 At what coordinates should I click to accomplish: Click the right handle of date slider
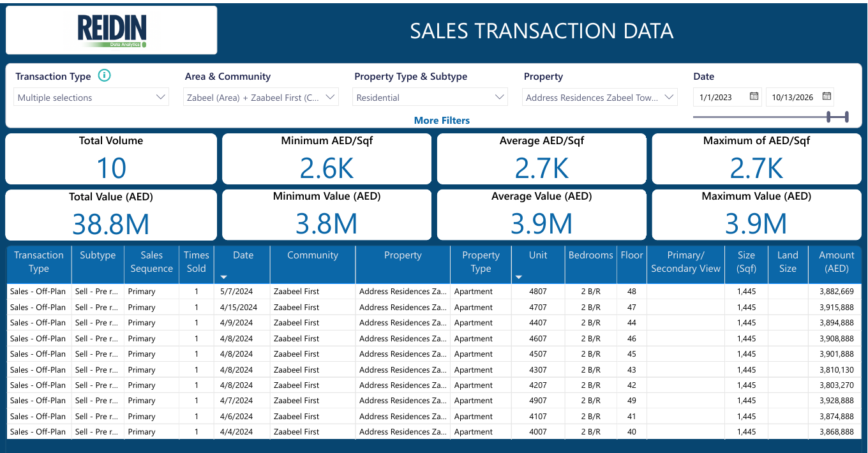pos(846,117)
